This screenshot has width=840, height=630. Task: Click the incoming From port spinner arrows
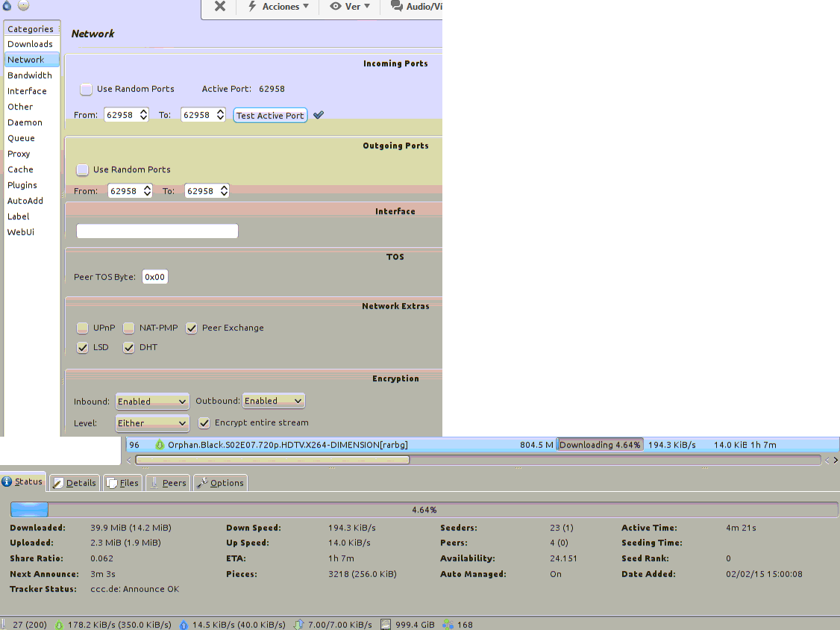pos(143,115)
